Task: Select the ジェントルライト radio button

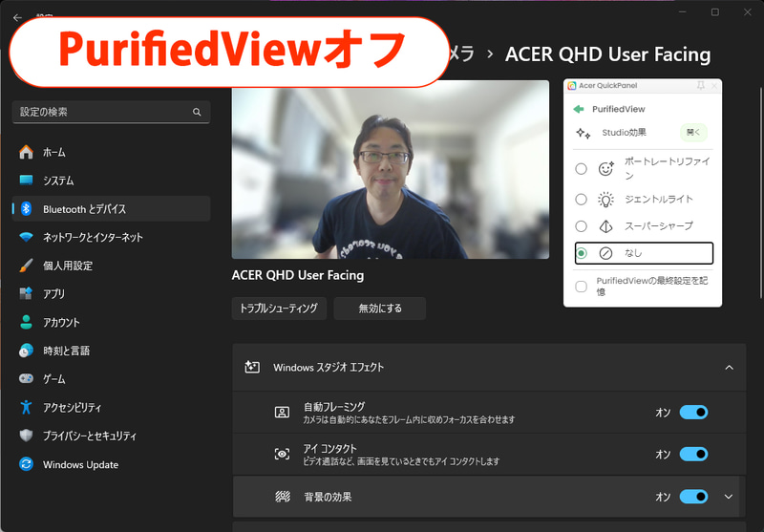Action: click(x=581, y=200)
